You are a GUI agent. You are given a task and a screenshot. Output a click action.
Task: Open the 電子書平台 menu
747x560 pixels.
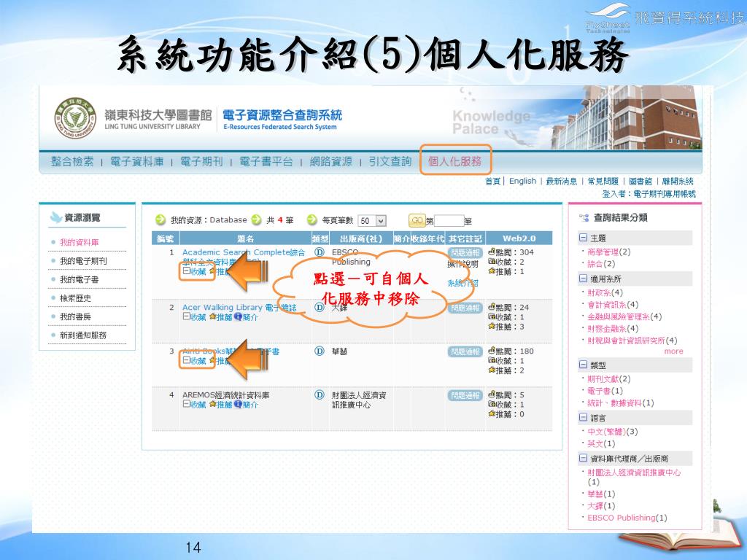tap(266, 162)
